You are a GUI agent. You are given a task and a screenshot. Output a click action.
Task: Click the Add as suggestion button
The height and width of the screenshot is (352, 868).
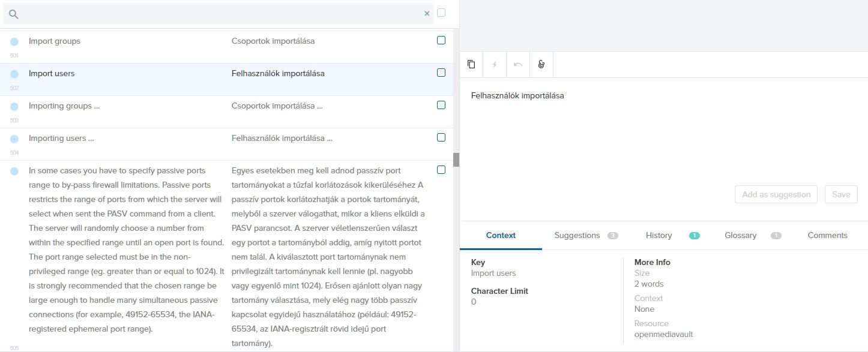point(776,194)
